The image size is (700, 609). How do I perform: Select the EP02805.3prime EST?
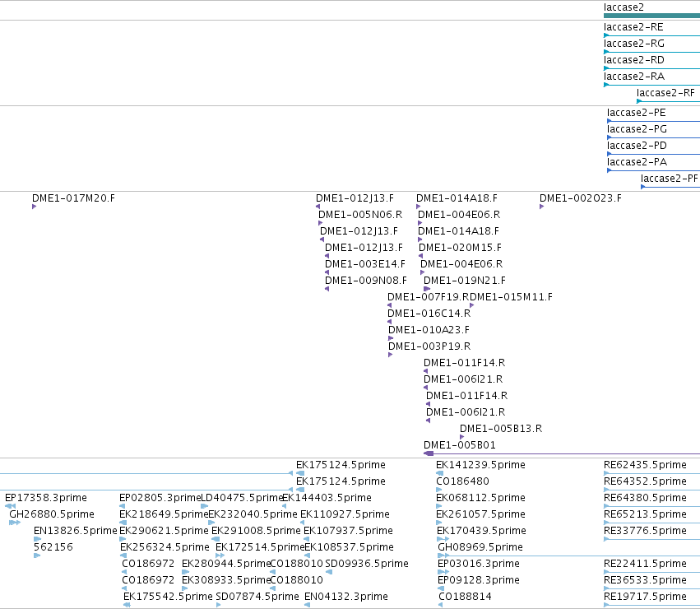(160, 498)
